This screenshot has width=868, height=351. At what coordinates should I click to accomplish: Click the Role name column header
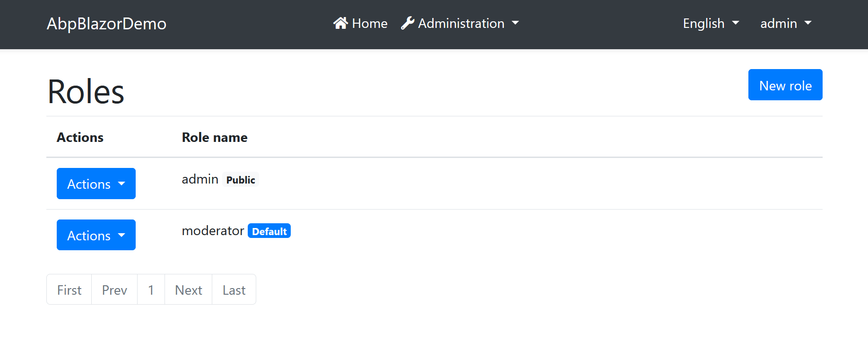coord(214,137)
